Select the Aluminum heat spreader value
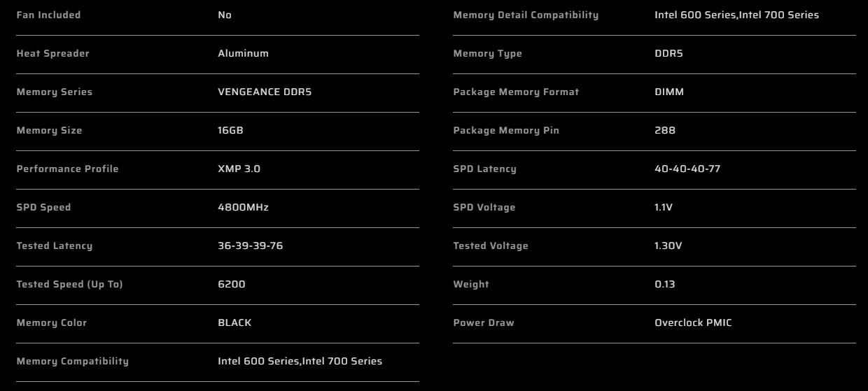This screenshot has width=868, height=391. click(x=243, y=53)
